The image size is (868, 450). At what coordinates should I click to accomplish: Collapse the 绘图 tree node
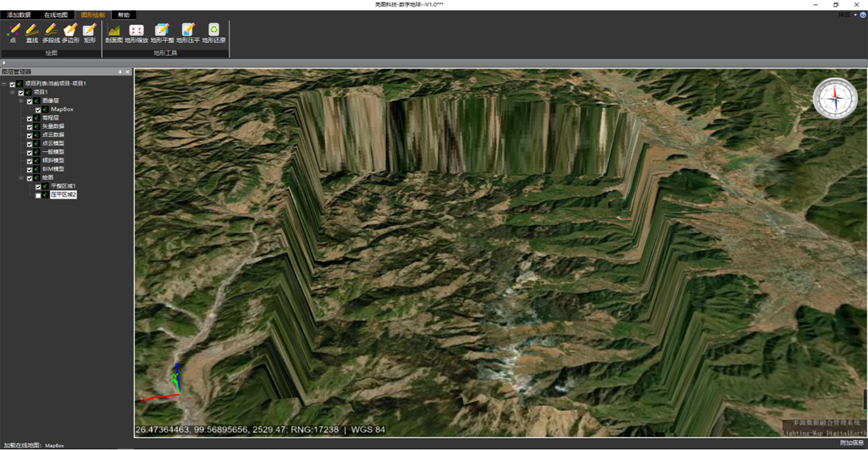tap(21, 178)
